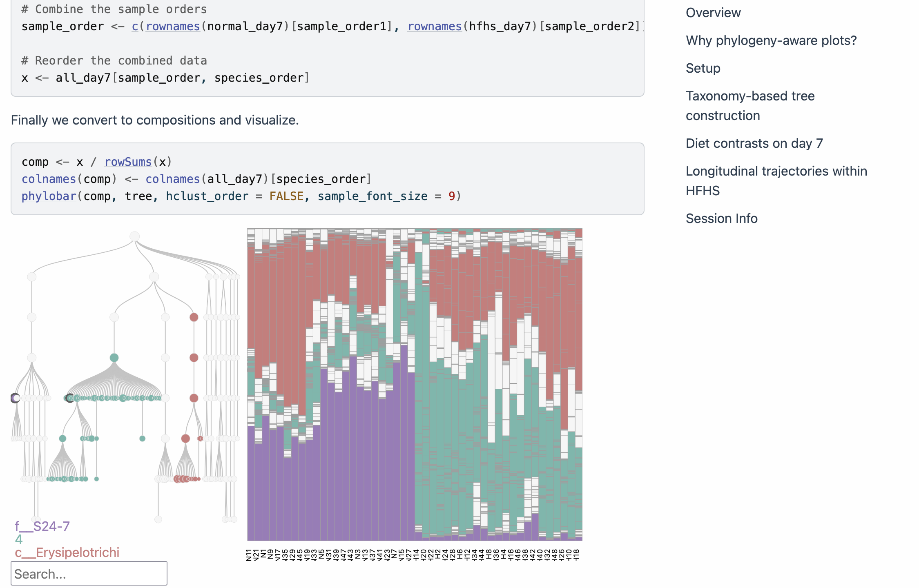
Task: Click the c__Erysipelotrichi legend label
Action: click(x=67, y=552)
